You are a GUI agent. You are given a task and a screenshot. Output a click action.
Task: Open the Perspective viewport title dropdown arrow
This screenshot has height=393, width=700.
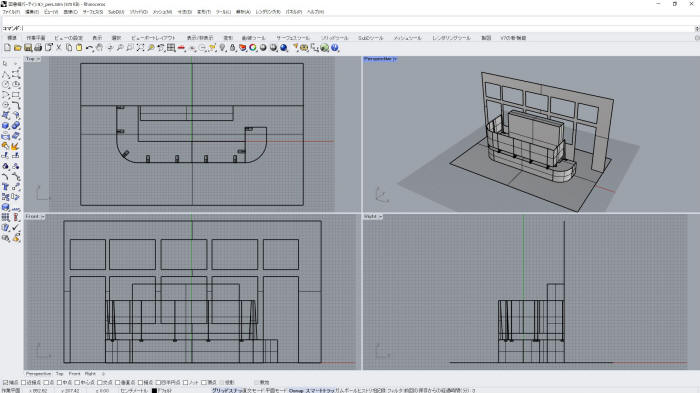click(x=395, y=59)
